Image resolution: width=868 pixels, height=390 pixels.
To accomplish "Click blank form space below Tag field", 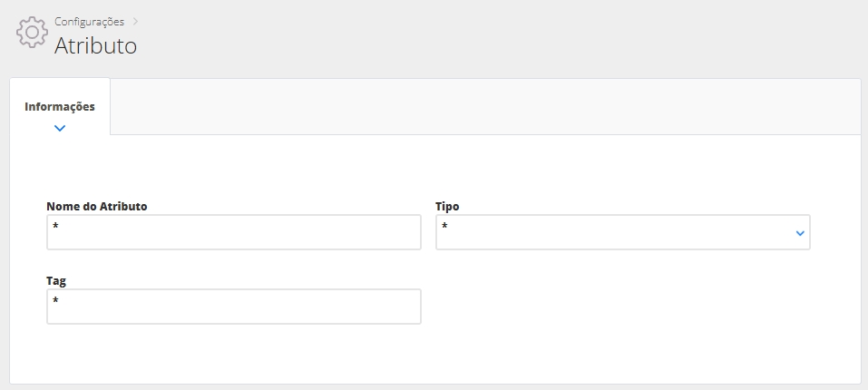I will 234,354.
